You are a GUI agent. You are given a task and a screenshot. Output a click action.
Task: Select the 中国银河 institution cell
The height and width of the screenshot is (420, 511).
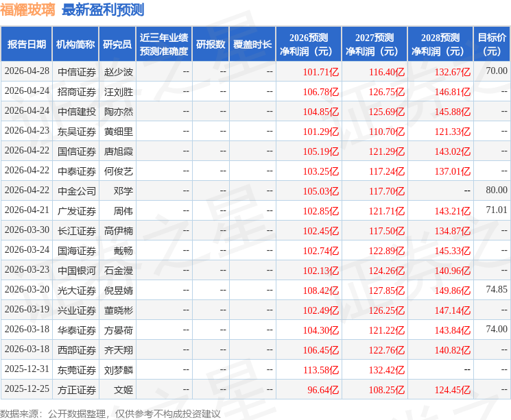click(77, 270)
